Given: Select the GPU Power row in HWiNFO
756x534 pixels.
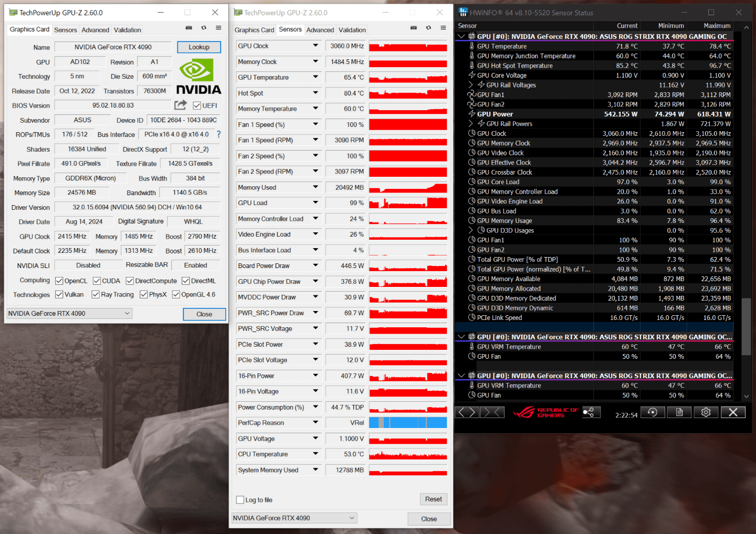Looking at the screenshot, I should (x=594, y=114).
